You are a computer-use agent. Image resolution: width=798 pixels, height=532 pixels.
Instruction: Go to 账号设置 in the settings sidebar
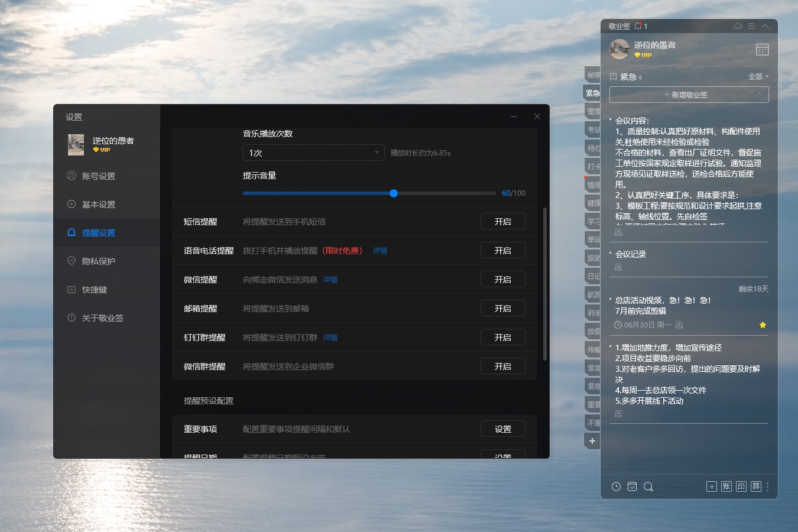106,176
